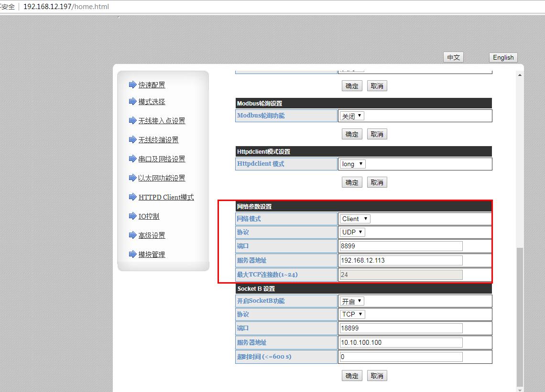Expand the Httpdclient 模式 long dropdown
The image size is (545, 392).
tap(352, 164)
